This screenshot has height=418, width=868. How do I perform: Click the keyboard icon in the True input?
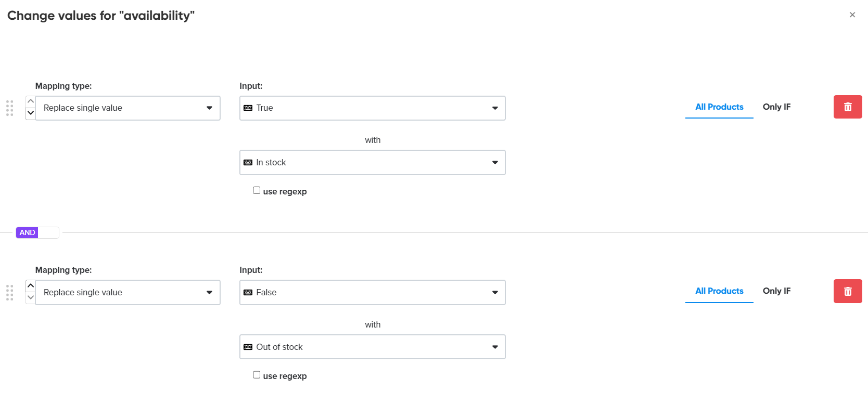(x=248, y=108)
